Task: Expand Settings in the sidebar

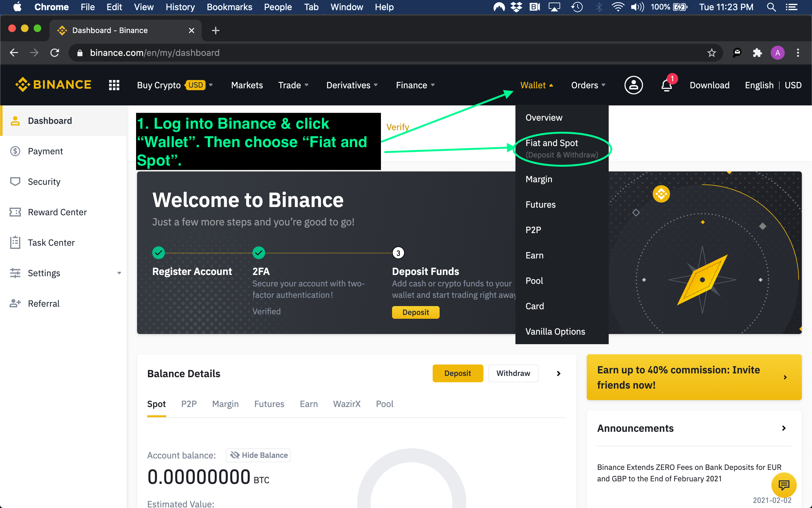Action: [64, 273]
